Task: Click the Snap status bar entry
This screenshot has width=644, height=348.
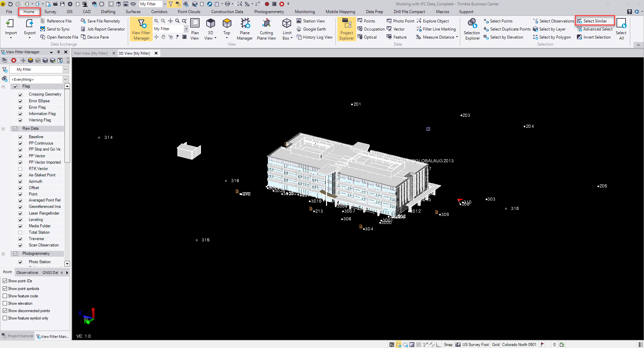Action: pos(448,345)
